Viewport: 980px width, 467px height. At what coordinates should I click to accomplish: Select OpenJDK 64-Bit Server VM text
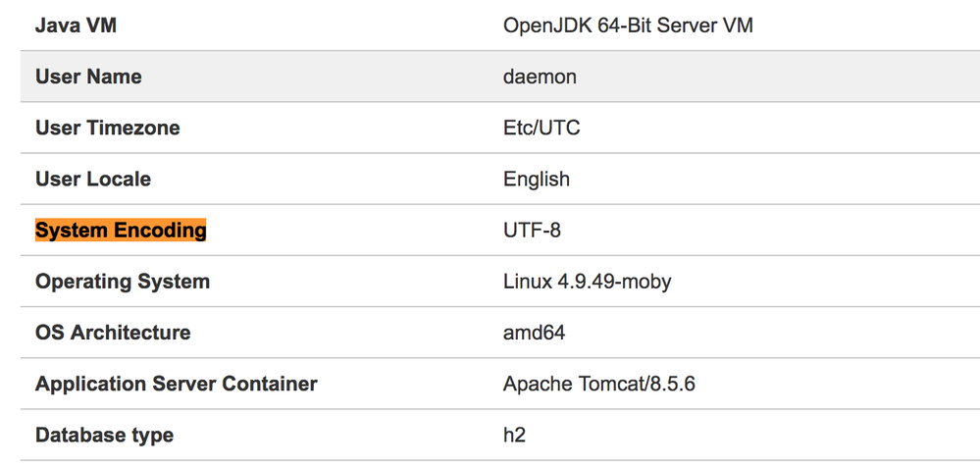tap(628, 26)
